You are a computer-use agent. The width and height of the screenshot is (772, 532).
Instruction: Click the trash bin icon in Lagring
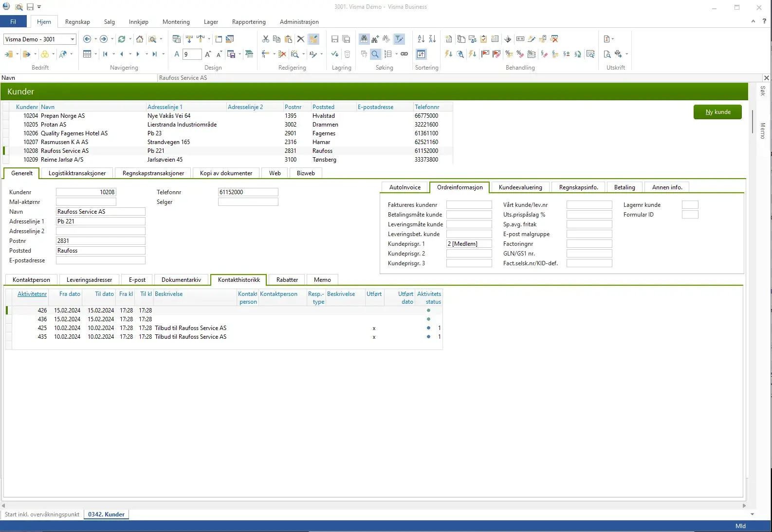point(347,54)
